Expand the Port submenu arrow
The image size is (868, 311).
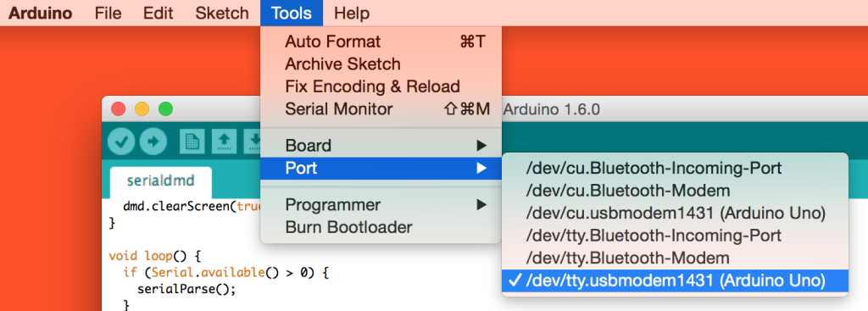(x=481, y=169)
